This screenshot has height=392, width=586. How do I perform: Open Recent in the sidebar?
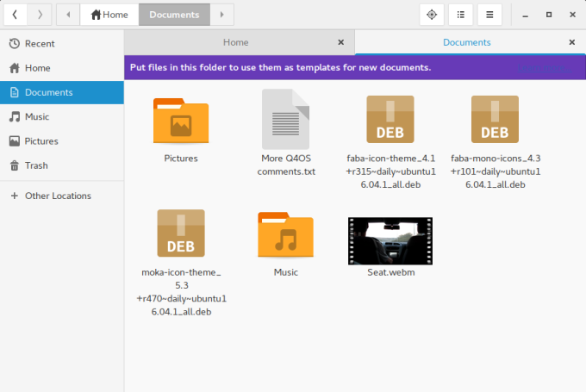(x=62, y=44)
